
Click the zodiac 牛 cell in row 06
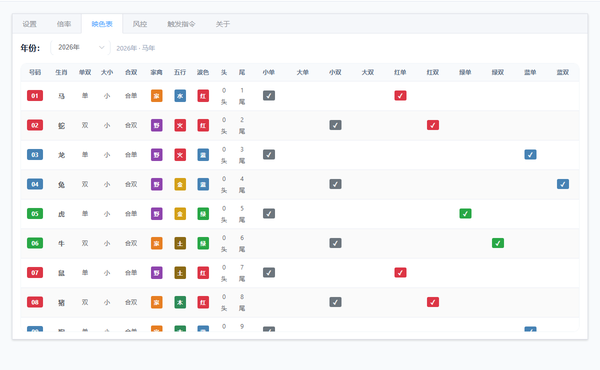point(61,243)
